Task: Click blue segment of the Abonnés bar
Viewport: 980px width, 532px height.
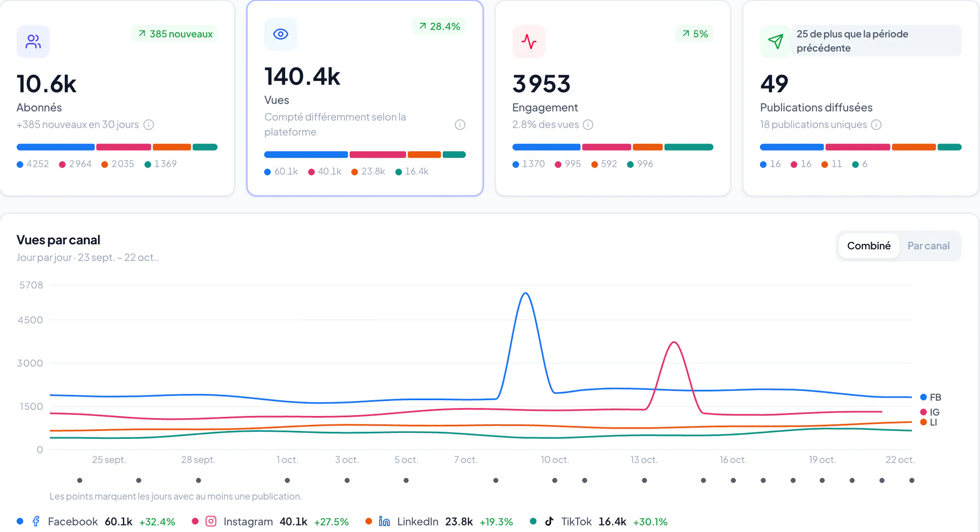Action: (x=56, y=147)
